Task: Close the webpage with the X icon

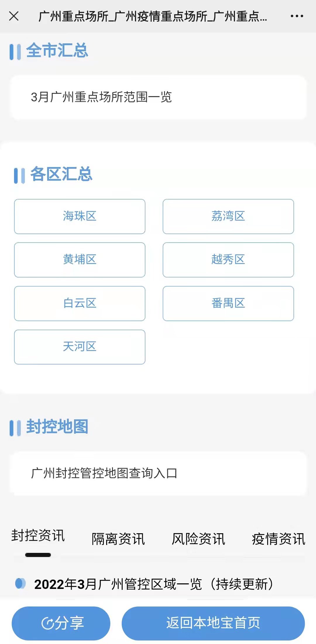Action: click(x=14, y=16)
